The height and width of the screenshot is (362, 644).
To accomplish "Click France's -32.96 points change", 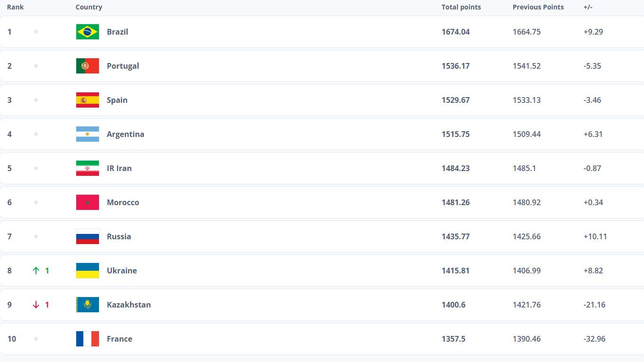I will pos(594,339).
